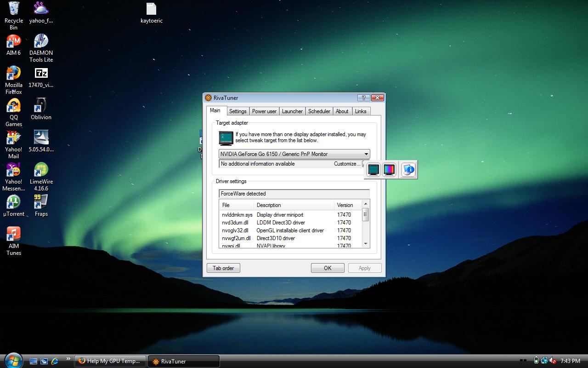588x368 pixels.
Task: Click network icon in system tray
Action: [544, 361]
